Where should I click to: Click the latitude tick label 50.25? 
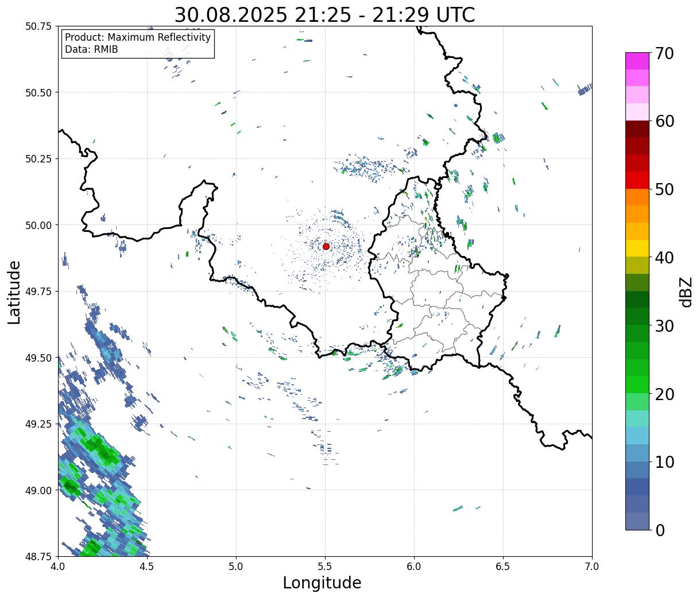[x=38, y=159]
